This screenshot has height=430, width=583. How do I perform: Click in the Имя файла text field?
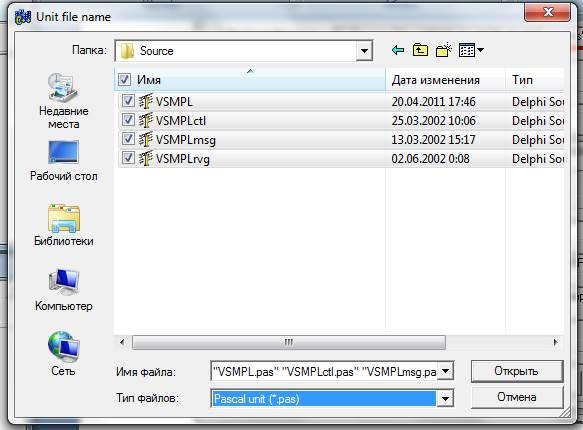[x=324, y=371]
